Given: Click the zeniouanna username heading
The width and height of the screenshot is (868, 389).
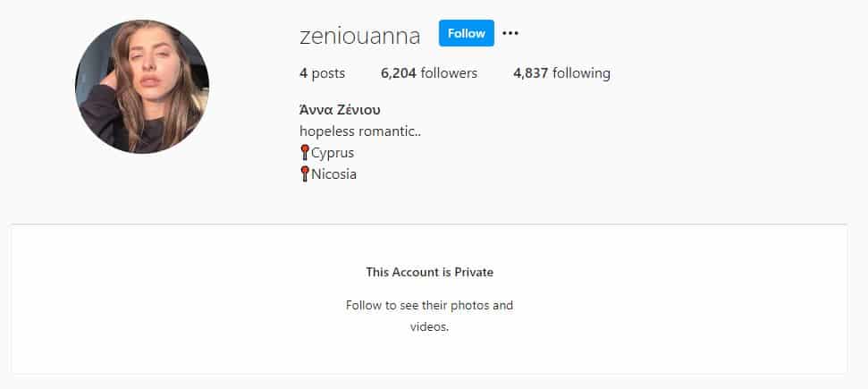Looking at the screenshot, I should (360, 36).
